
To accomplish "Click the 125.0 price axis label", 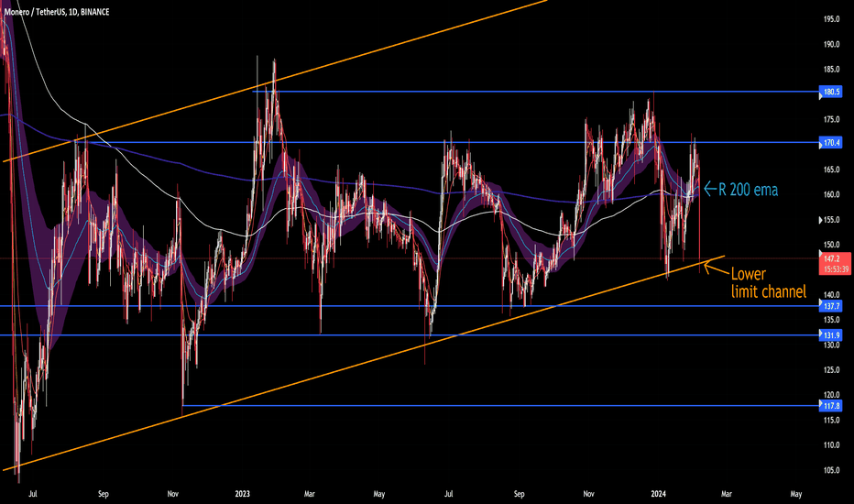I will click(x=831, y=370).
